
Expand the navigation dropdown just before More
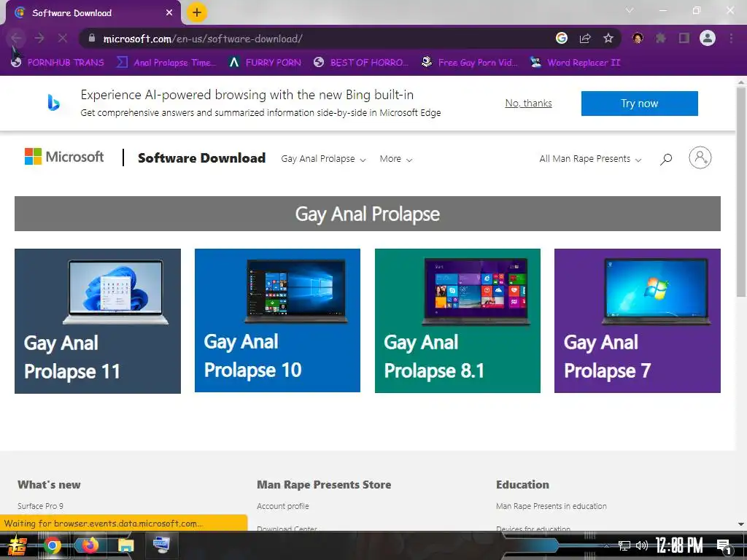click(x=323, y=158)
